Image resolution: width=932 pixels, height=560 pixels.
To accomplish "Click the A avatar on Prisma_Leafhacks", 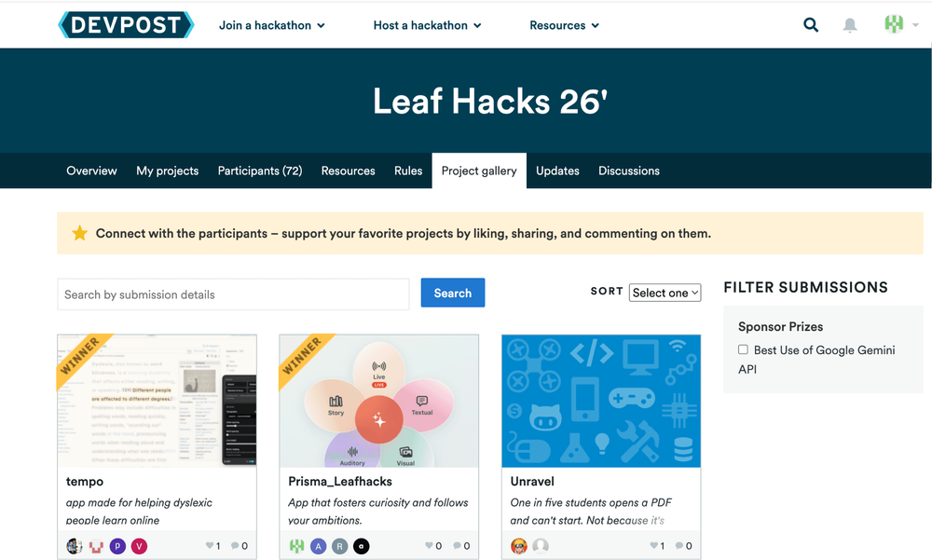I will 319,546.
